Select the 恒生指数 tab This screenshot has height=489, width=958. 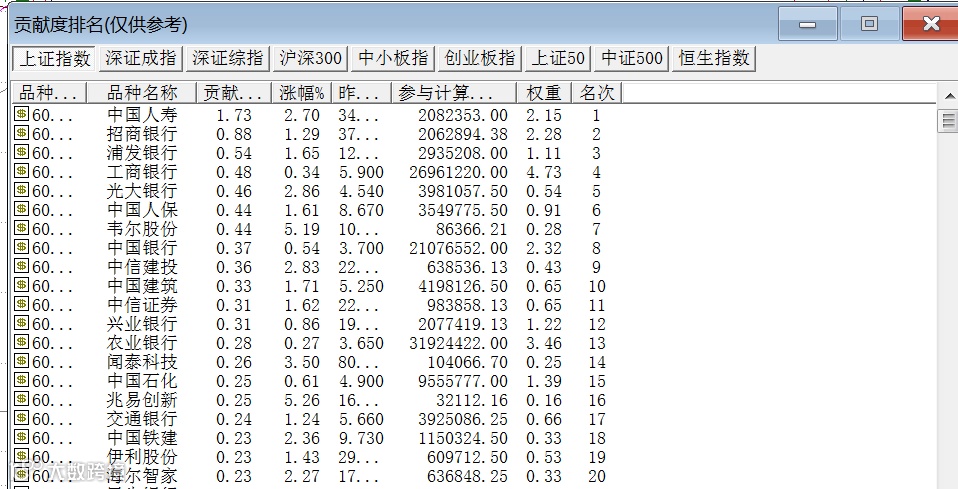[714, 59]
